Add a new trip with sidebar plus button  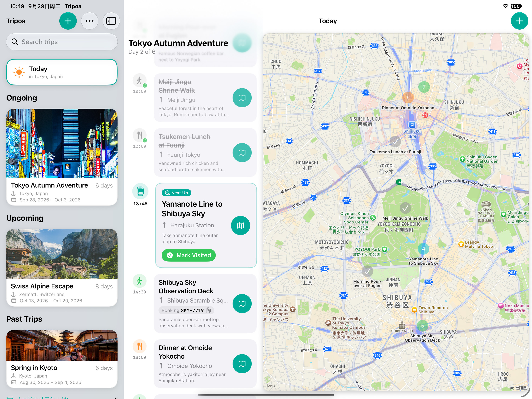tap(68, 21)
